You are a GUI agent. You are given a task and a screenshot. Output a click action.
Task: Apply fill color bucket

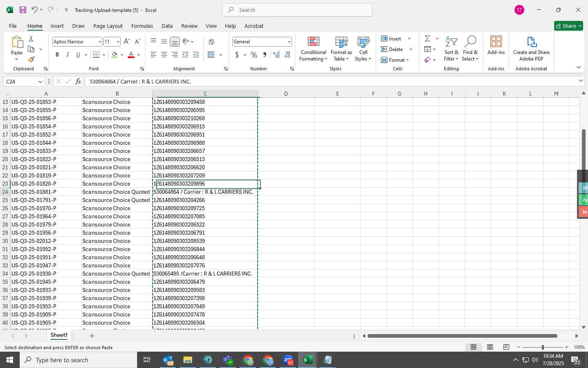(114, 55)
